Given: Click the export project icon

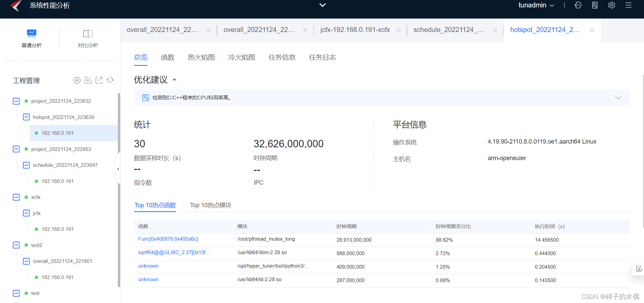Looking at the screenshot, I should click(x=99, y=80).
